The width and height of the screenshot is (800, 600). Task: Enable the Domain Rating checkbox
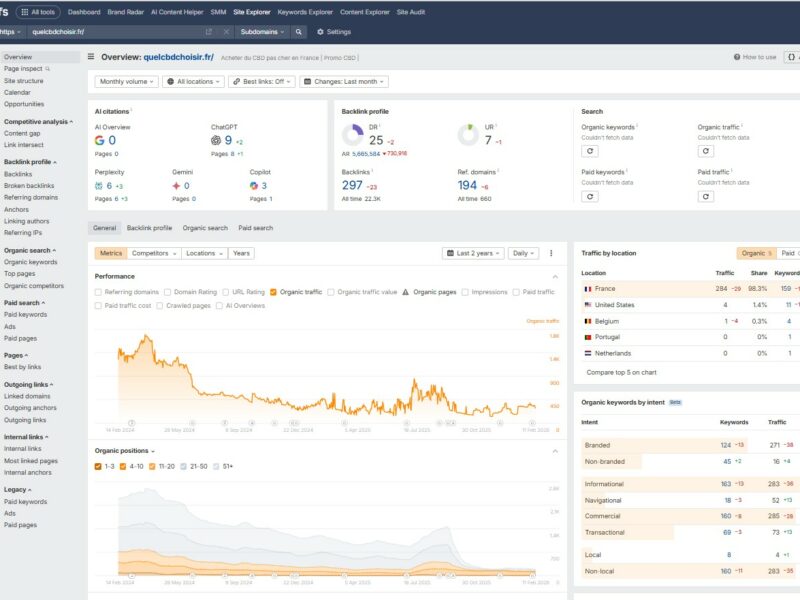pos(167,292)
